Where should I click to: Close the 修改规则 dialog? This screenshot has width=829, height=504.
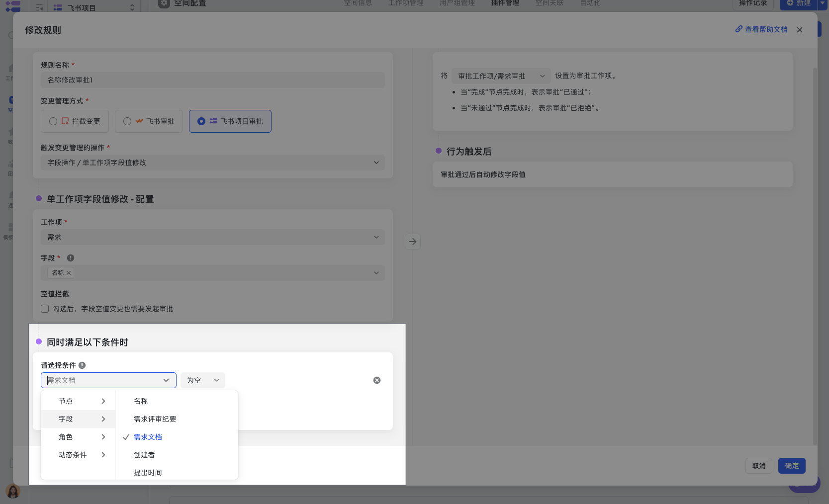[800, 30]
